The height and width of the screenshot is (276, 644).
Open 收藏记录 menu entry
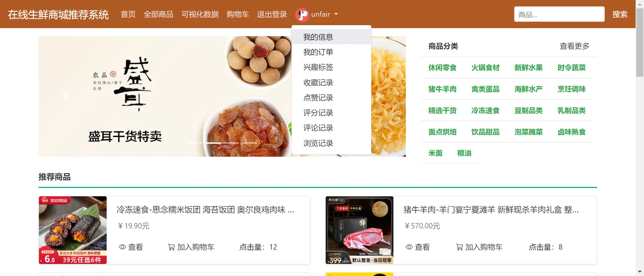click(331, 82)
